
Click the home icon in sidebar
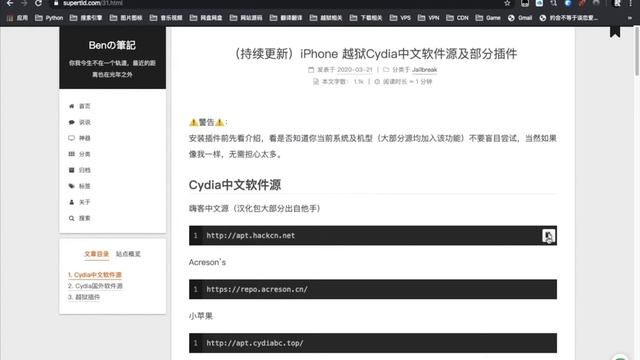pos(71,106)
